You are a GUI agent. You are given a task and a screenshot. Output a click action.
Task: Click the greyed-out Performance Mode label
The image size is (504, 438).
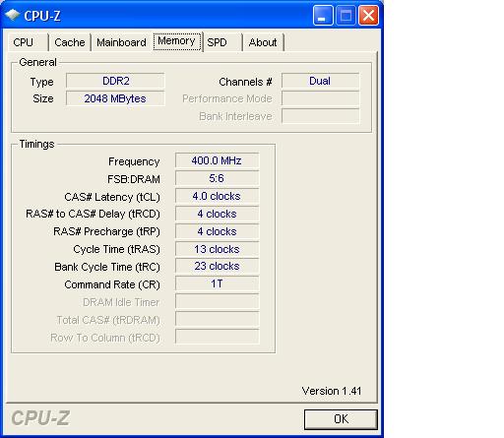click(227, 98)
